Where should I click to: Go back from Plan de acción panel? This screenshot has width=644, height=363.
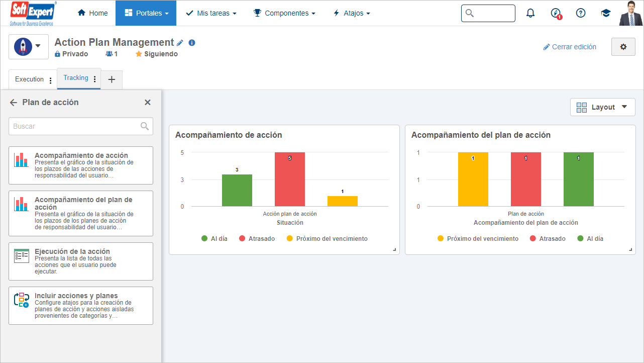(14, 103)
